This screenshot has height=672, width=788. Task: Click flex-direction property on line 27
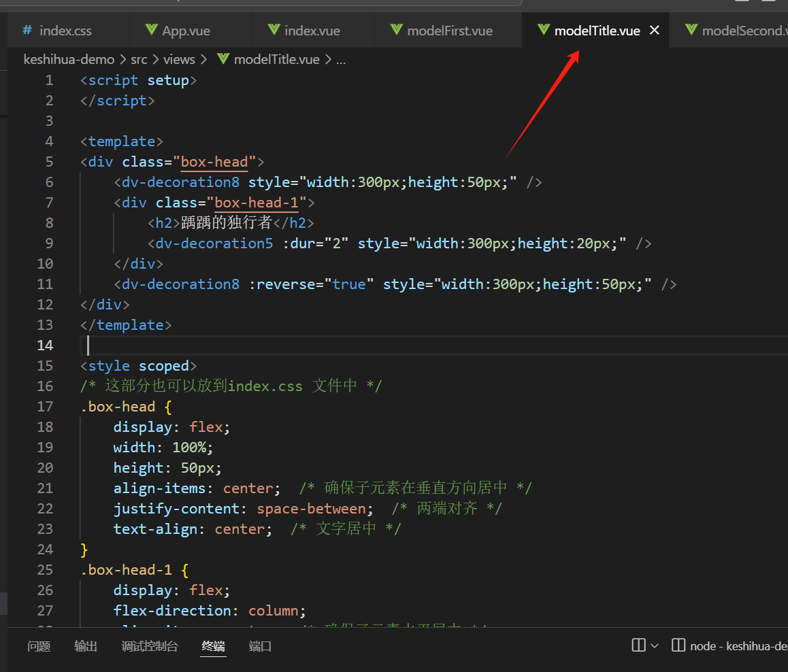click(x=172, y=611)
